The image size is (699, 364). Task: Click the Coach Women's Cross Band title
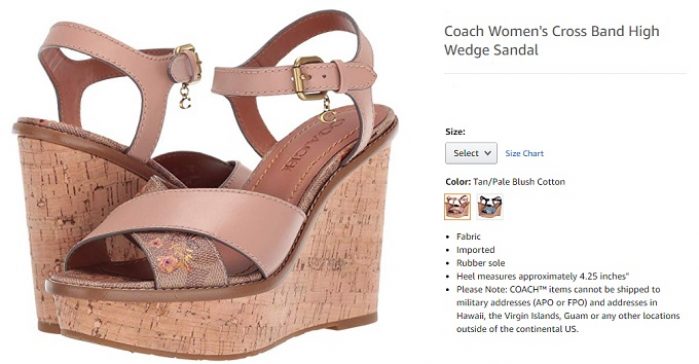(551, 40)
